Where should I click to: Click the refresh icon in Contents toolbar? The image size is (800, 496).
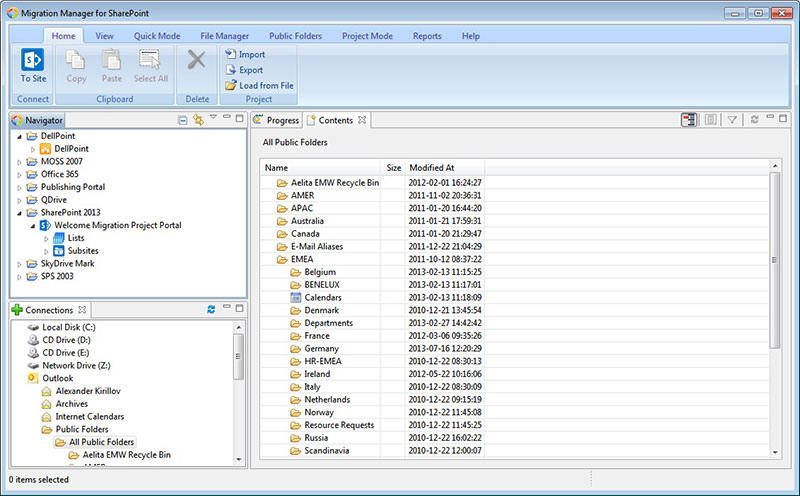pos(754,120)
